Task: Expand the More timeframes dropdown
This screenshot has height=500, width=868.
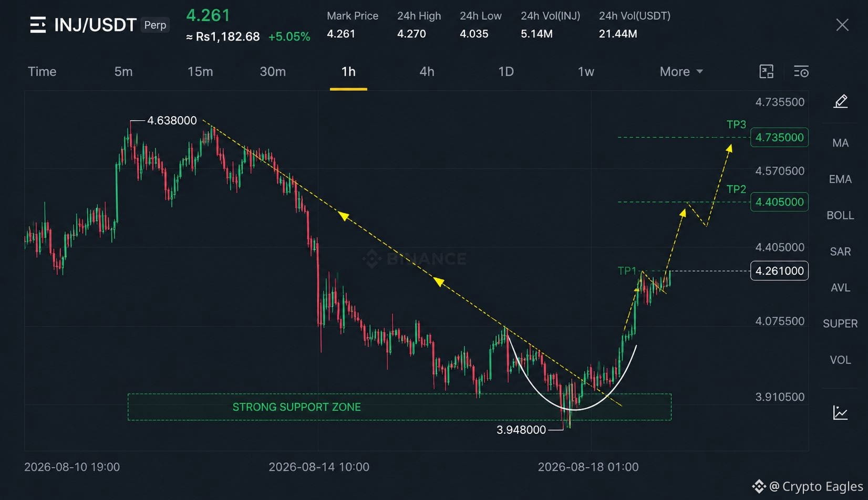Action: coord(681,71)
